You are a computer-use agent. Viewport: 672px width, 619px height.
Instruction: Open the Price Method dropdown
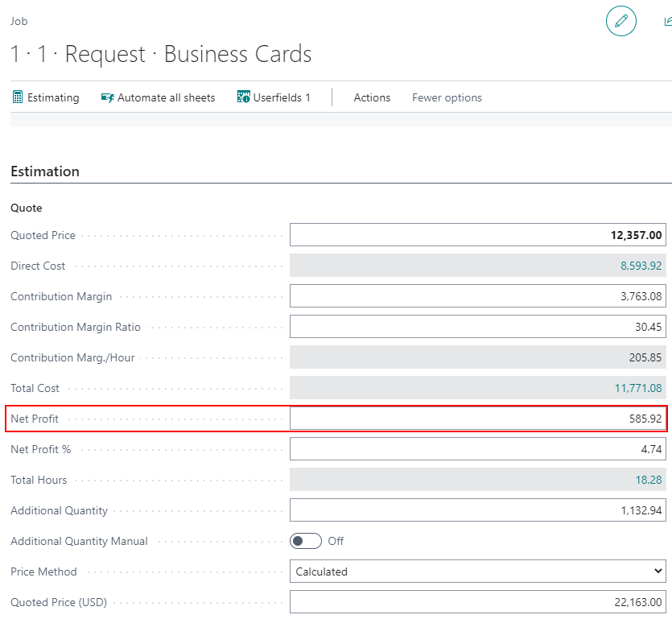click(x=478, y=572)
